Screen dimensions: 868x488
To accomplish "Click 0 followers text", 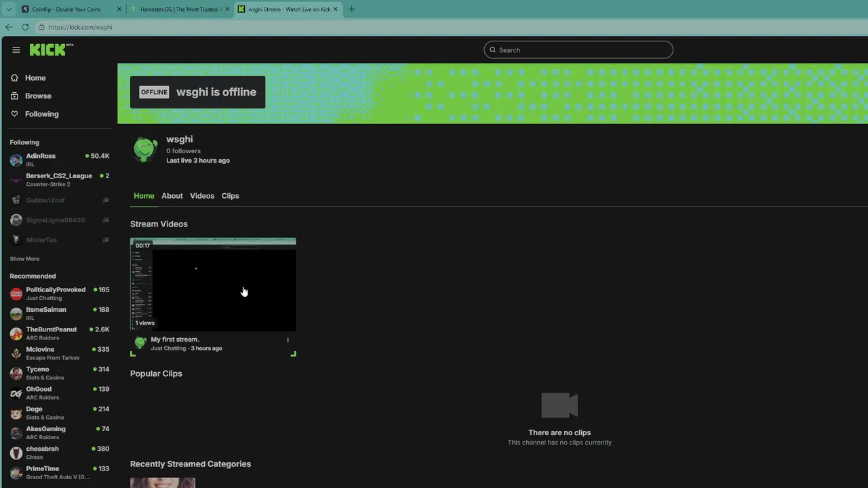I will click(x=184, y=151).
